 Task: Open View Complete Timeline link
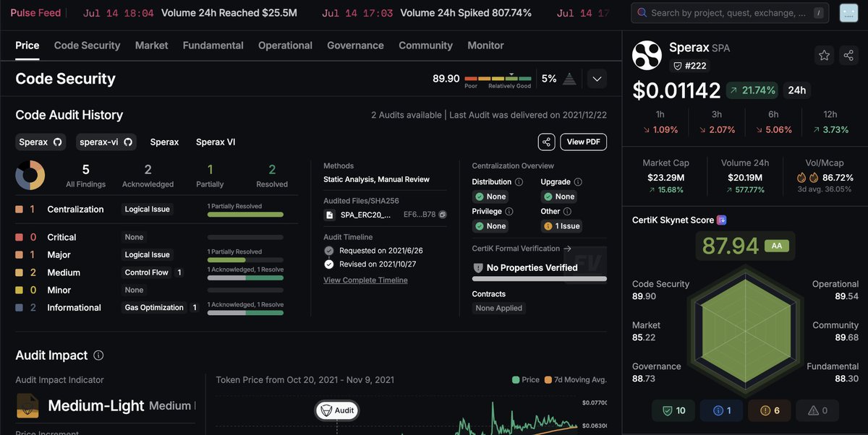pos(365,280)
